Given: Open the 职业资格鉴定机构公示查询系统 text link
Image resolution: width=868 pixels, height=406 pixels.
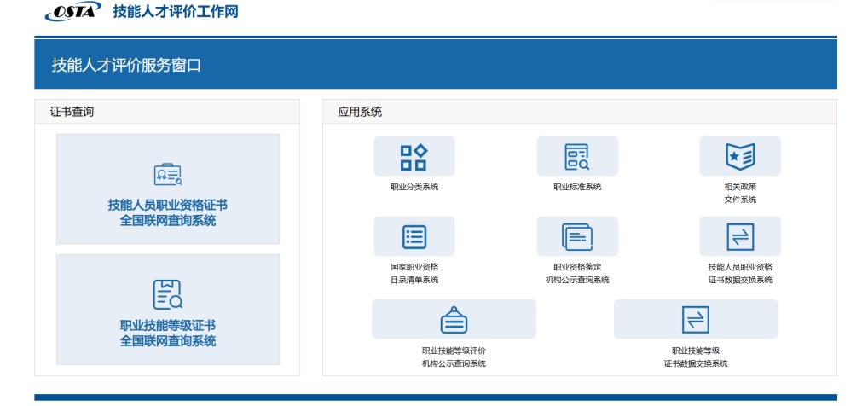Looking at the screenshot, I should (x=576, y=273).
